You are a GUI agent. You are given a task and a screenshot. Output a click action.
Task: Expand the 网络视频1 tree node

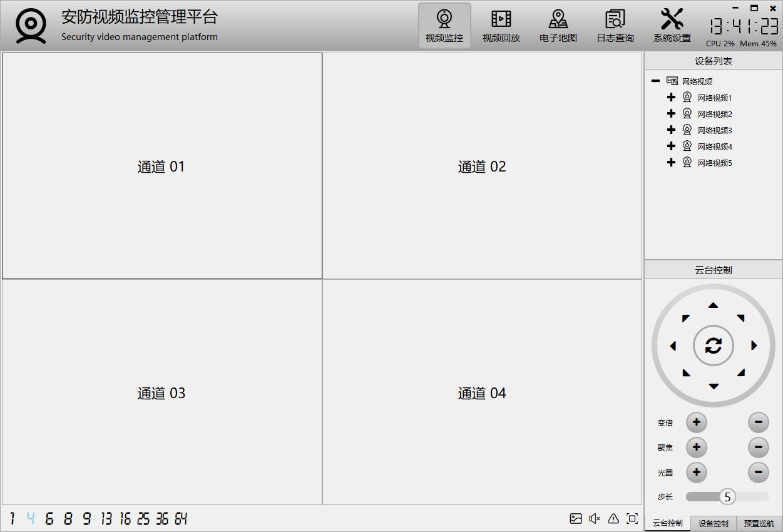(x=671, y=98)
